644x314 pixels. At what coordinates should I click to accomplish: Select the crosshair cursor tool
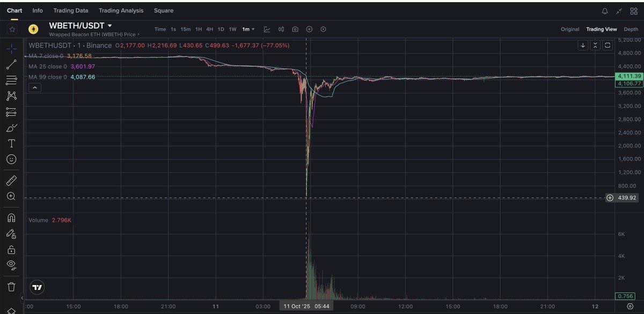tap(11, 49)
